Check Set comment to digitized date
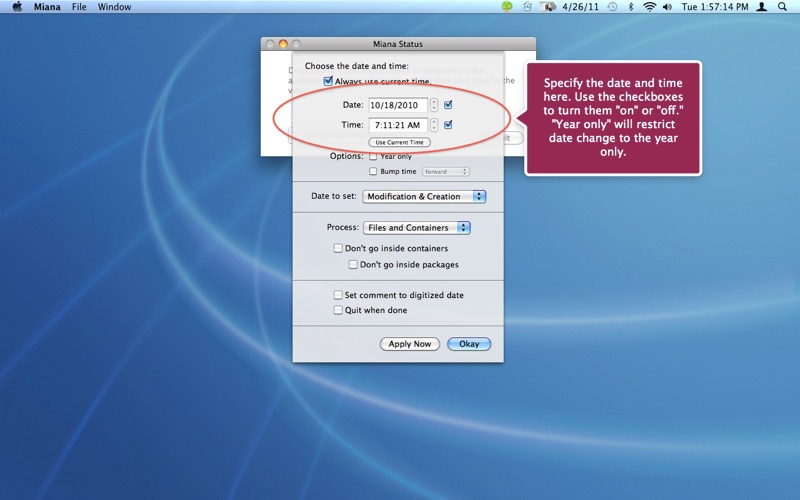 338,295
